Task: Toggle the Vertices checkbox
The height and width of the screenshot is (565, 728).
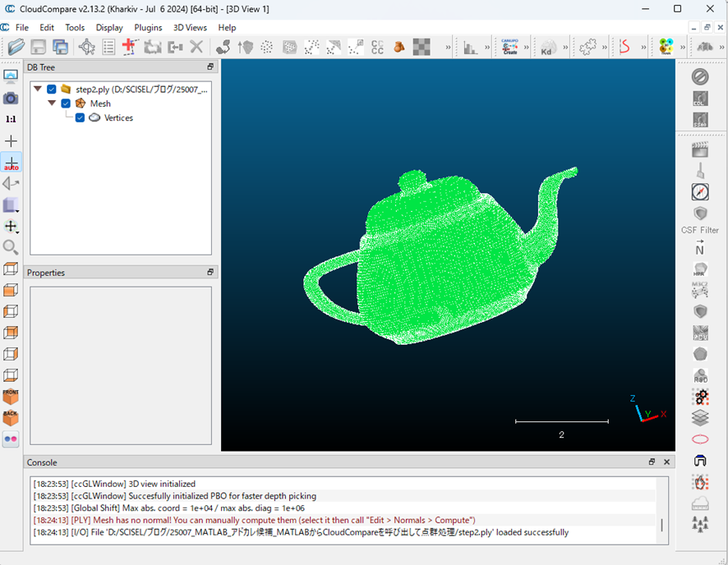Action: pyautogui.click(x=80, y=118)
